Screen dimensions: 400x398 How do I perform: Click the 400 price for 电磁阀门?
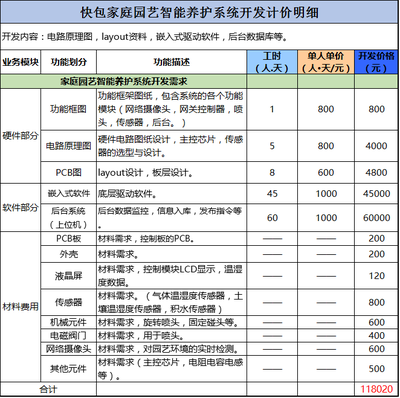[377, 336]
